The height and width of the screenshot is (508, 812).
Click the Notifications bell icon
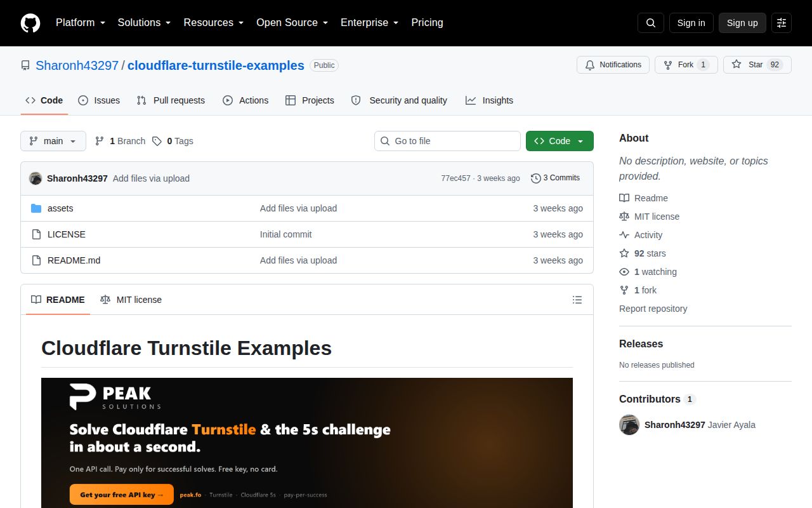590,65
